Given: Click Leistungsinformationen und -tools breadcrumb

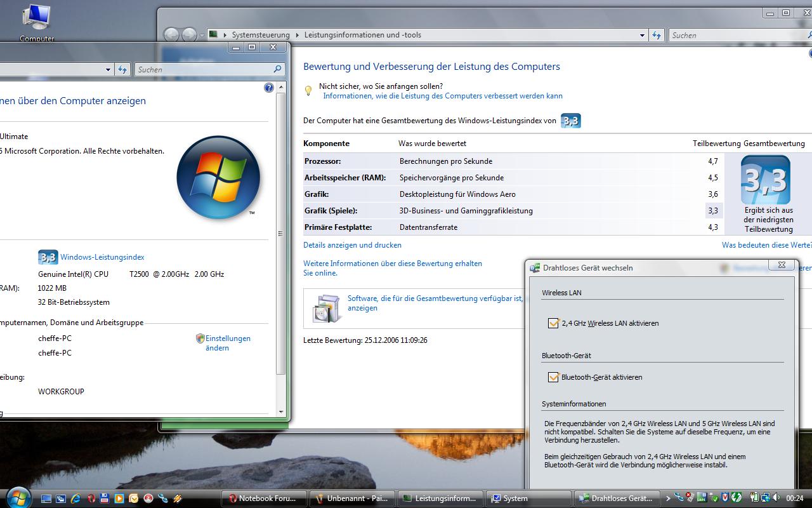Looking at the screenshot, I should point(363,35).
